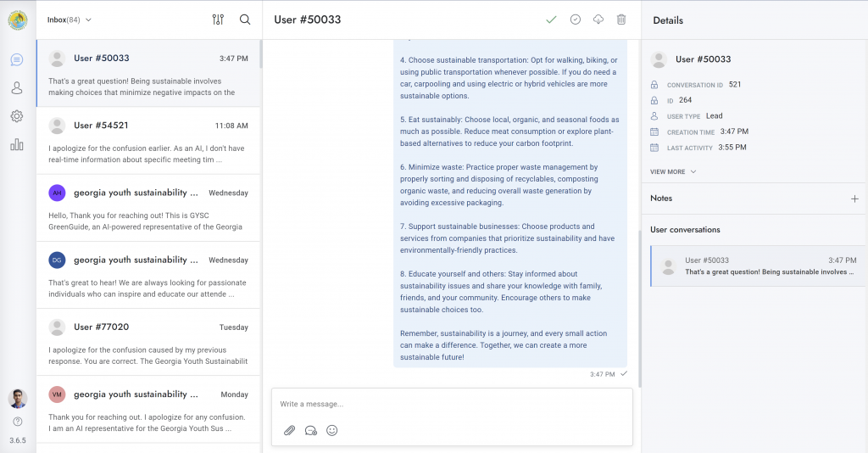Image resolution: width=868 pixels, height=453 pixels.
Task: Delete conversation with trash icon
Action: point(621,20)
